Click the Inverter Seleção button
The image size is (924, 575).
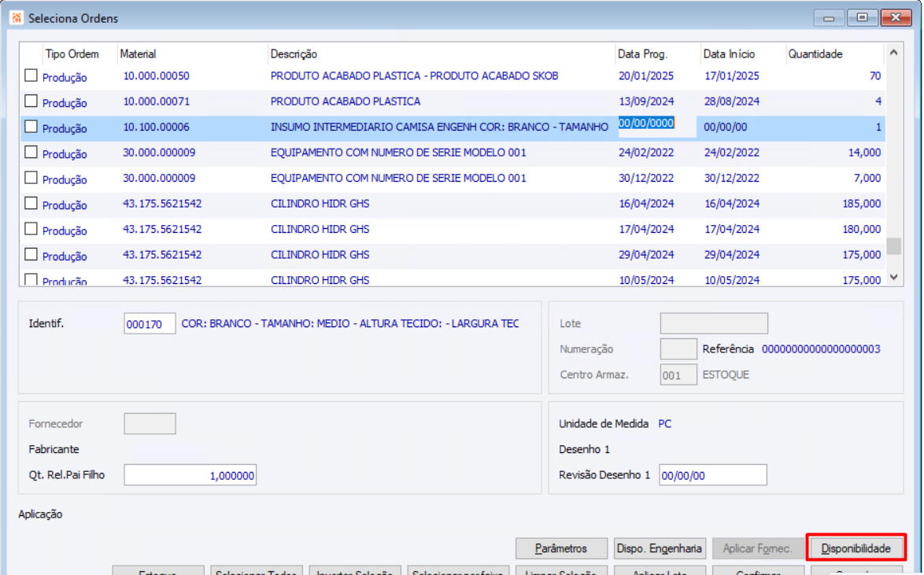click(x=355, y=571)
